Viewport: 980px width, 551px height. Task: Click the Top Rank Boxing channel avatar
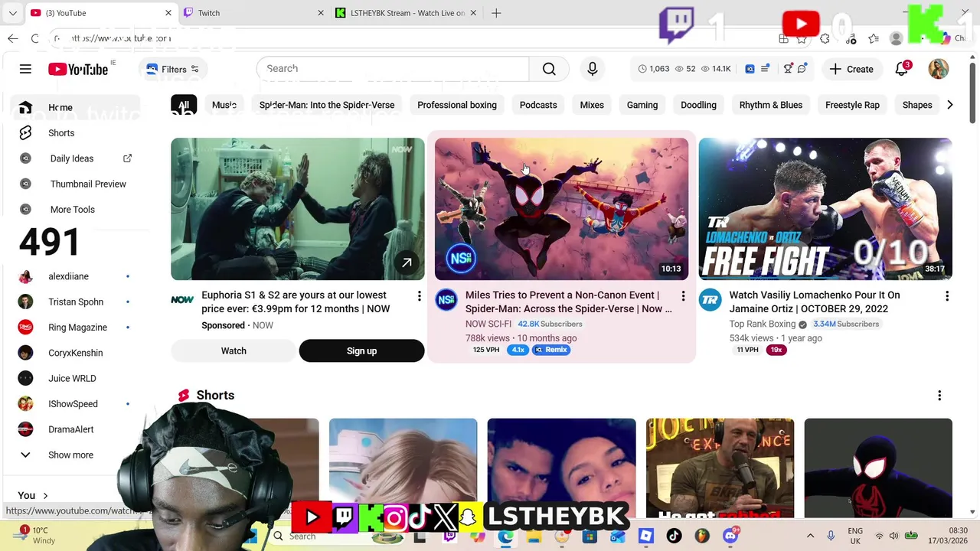click(x=710, y=300)
